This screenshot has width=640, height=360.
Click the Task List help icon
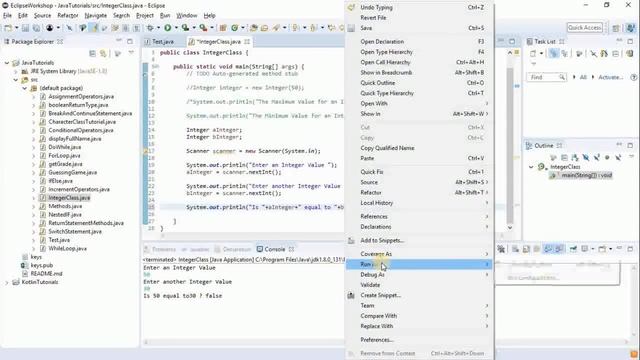[633, 77]
